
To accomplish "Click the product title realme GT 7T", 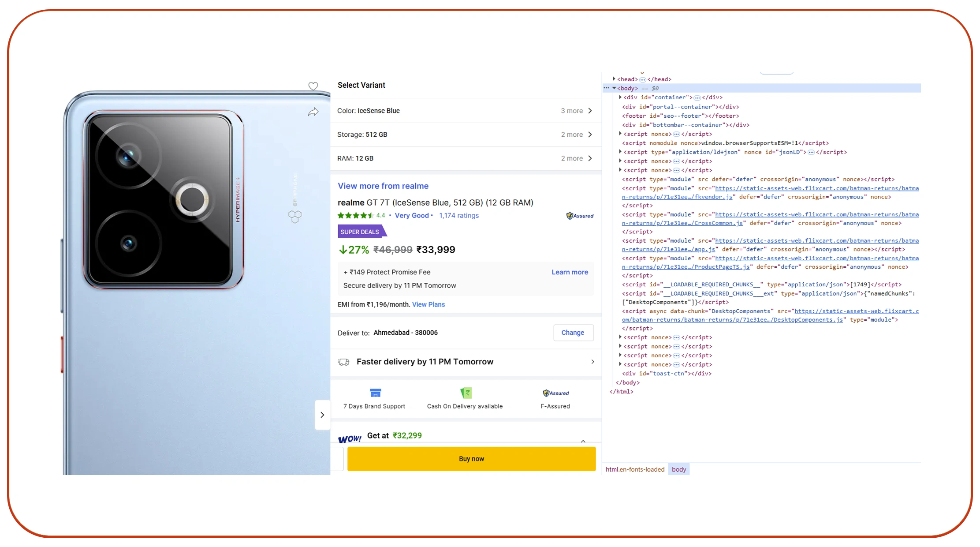I will 436,202.
